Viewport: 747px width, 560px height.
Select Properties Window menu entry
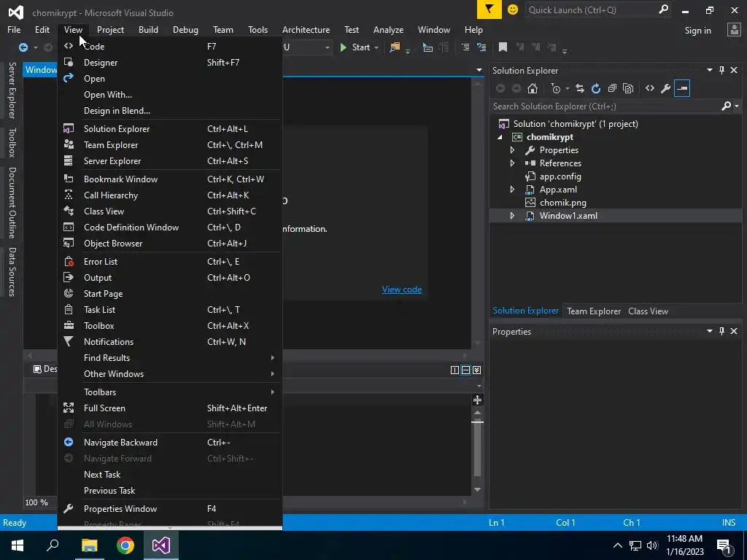tap(169, 508)
